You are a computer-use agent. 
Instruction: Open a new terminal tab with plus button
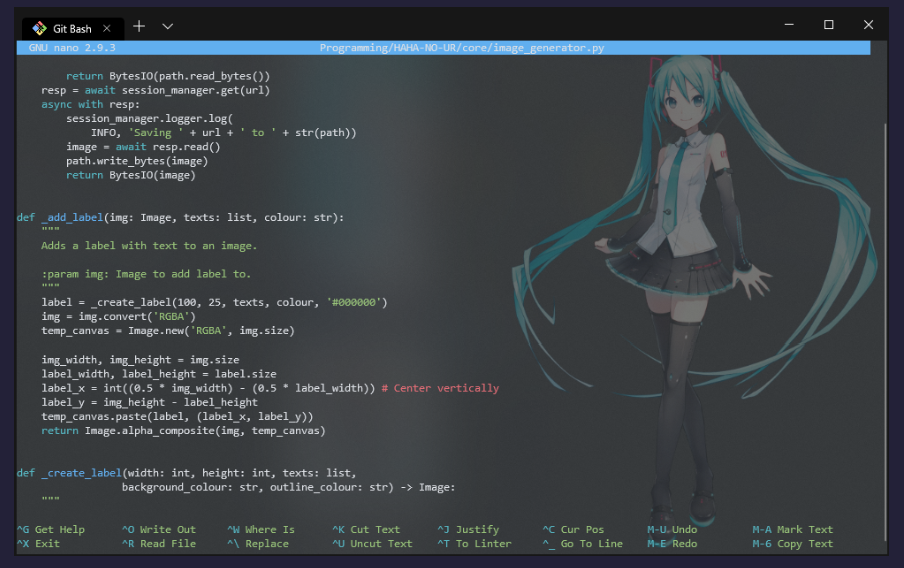coord(139,26)
